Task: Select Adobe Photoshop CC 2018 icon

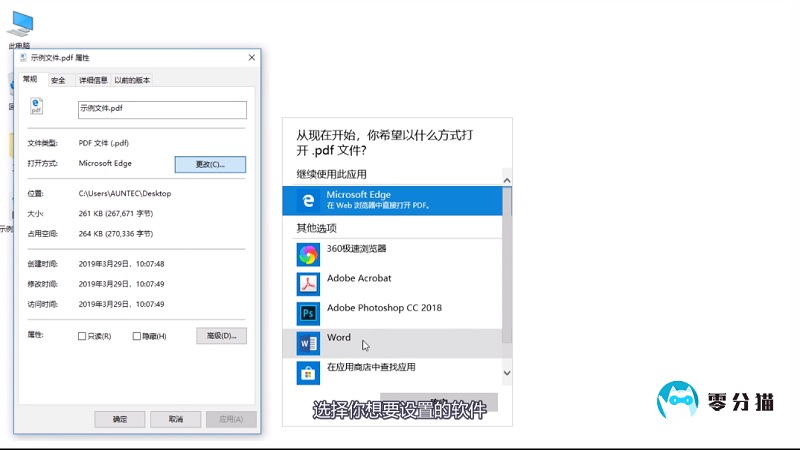Action: pos(308,314)
